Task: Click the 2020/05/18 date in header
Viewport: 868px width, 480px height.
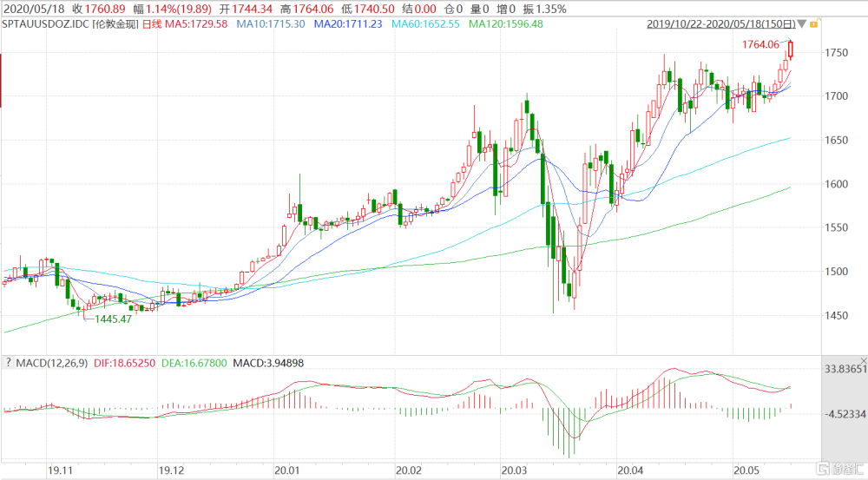Action: point(34,9)
